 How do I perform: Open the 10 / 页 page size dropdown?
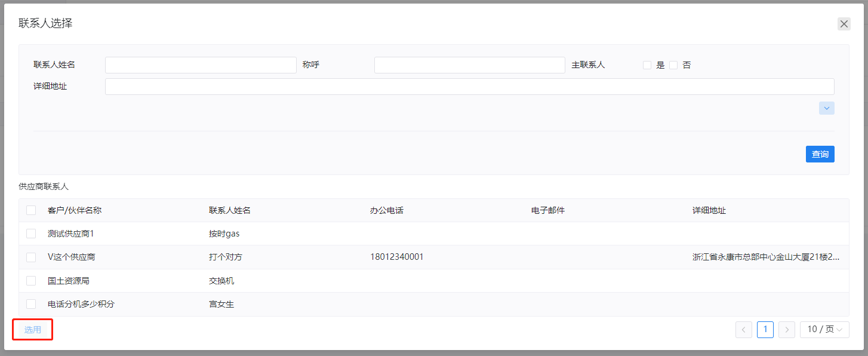[x=824, y=330]
